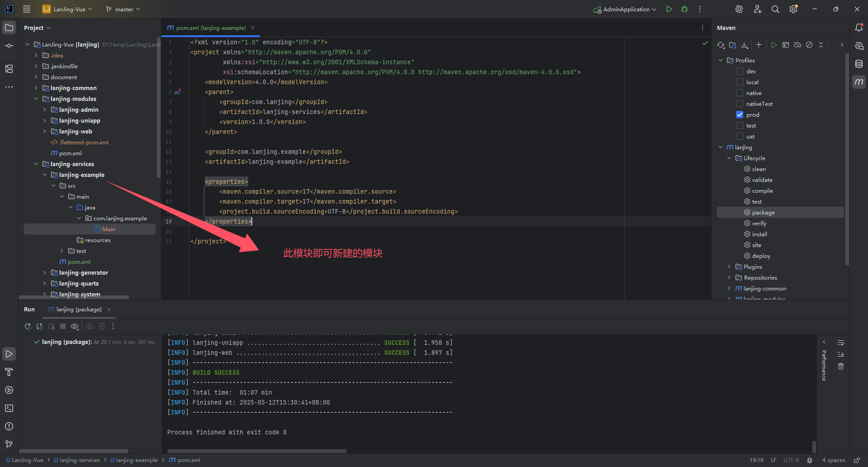The image size is (868, 467).
Task: Close the pom.xml editor tab
Action: (253, 28)
